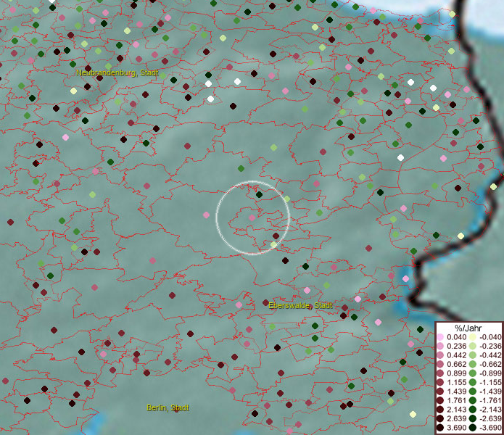Pick the 1.155 legend swatch
This screenshot has width=504, height=435.
[440, 382]
